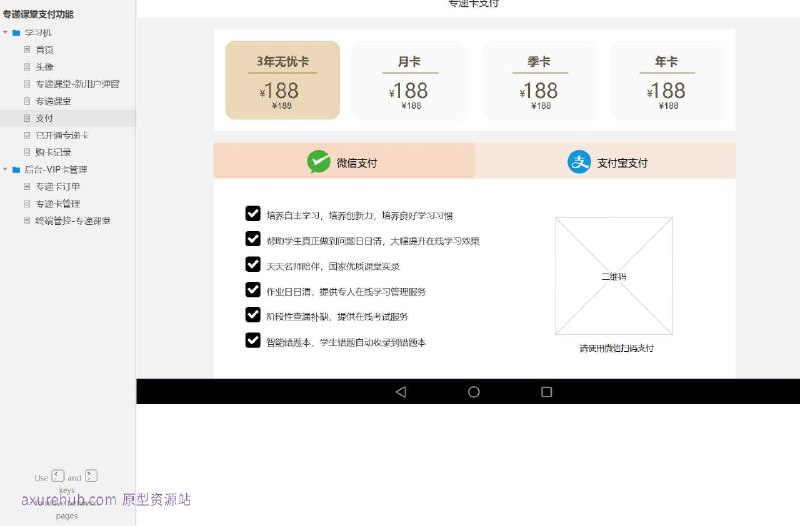Select the 年卡 card
Image resolution: width=800 pixels, height=526 pixels.
(x=667, y=80)
